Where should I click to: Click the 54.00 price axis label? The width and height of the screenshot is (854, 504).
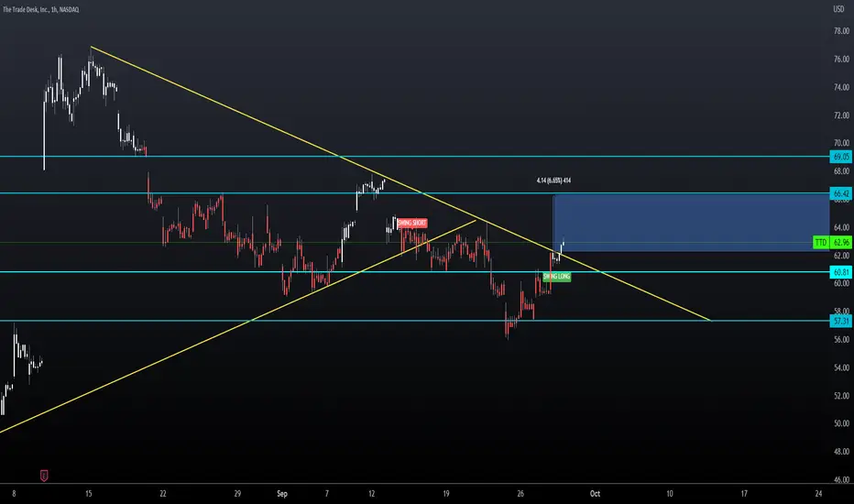(x=841, y=367)
